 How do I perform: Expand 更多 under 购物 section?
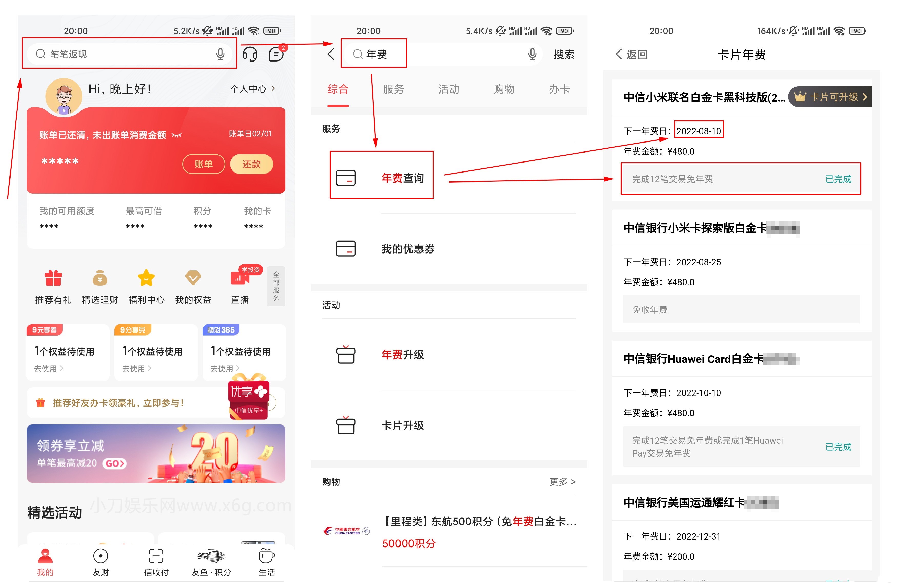563,481
